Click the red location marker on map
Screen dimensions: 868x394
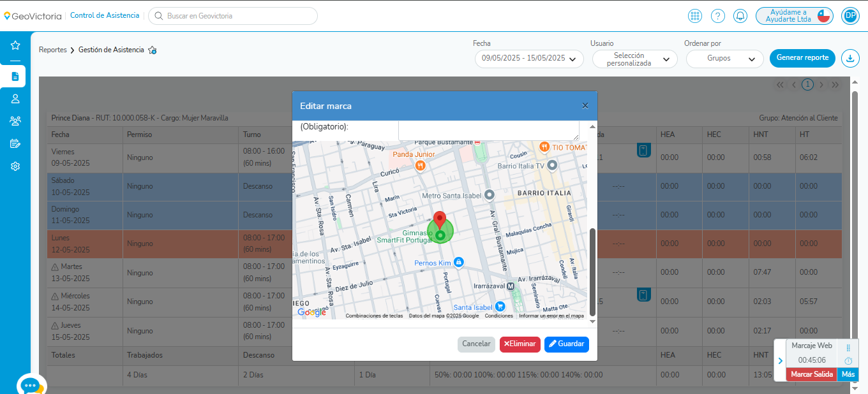coord(439,220)
